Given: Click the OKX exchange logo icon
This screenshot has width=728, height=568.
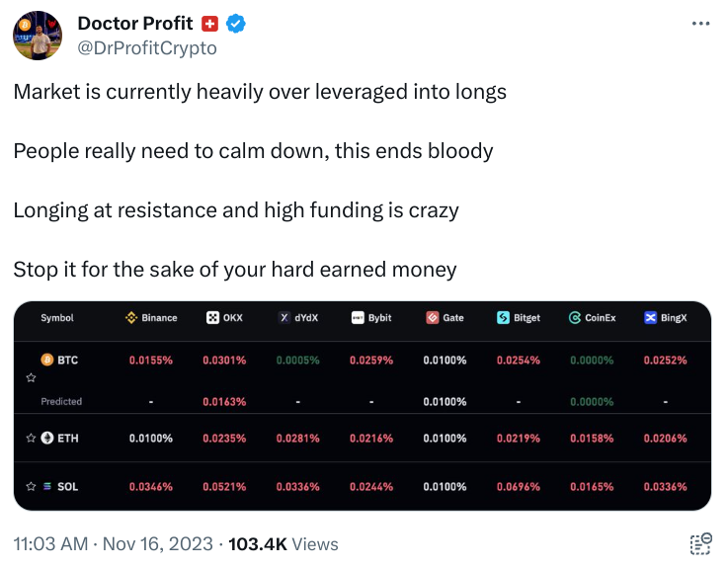Looking at the screenshot, I should pyautogui.click(x=211, y=318).
